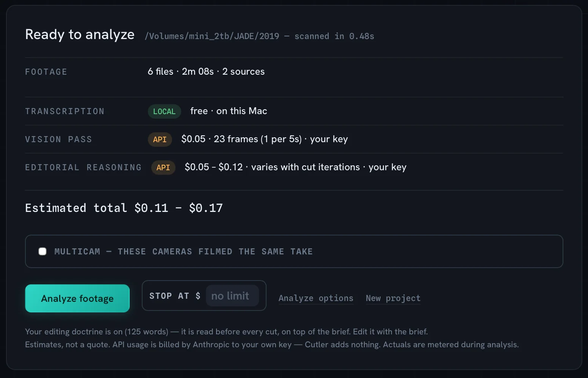
Task: Enable the Multicam same-take checkbox
Action: click(42, 251)
